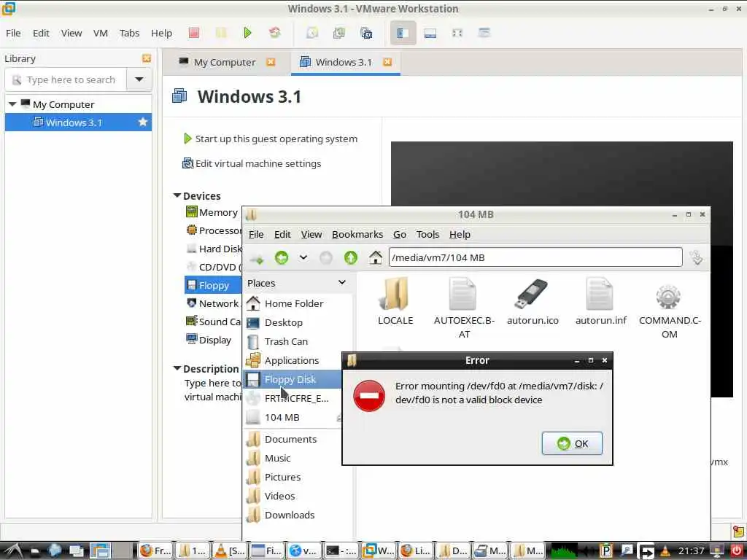Click the green up-folder arrow icon

pyautogui.click(x=351, y=257)
